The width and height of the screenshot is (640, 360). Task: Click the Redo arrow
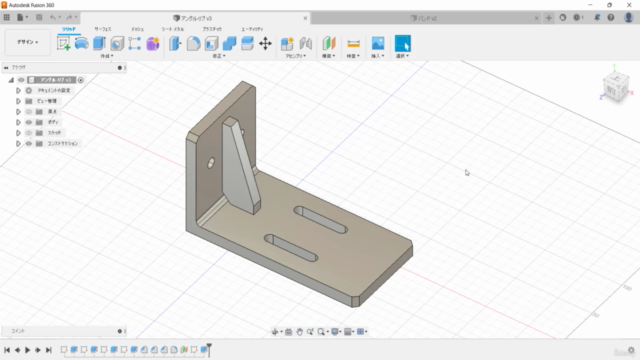pos(69,18)
